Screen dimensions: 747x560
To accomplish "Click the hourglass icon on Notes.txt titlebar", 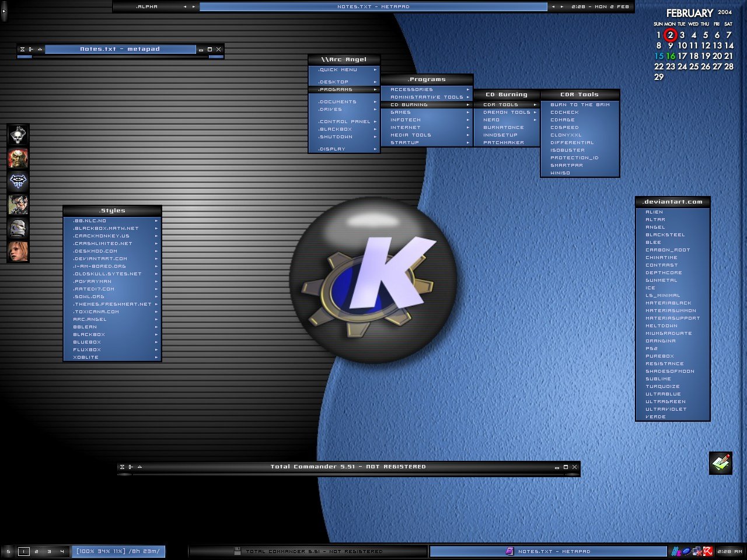I will [22, 50].
